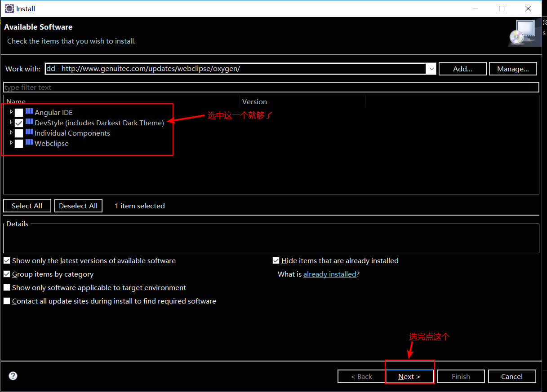Screen dimensions: 547x392
Task: Click the Cancel button
Action: 512,376
